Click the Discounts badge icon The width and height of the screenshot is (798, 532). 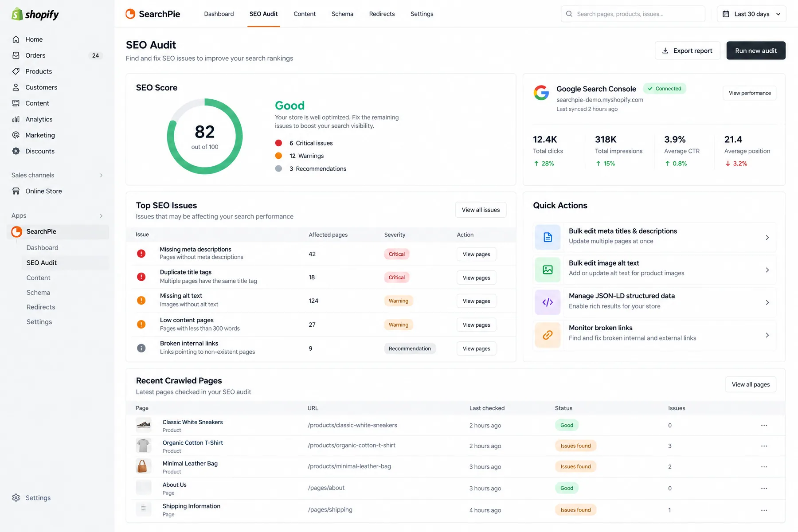(16, 151)
